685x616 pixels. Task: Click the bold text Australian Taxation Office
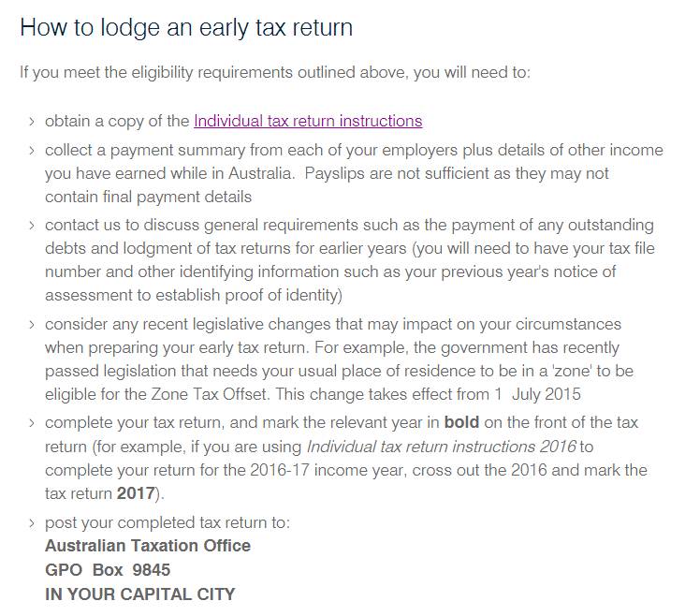pyautogui.click(x=148, y=546)
